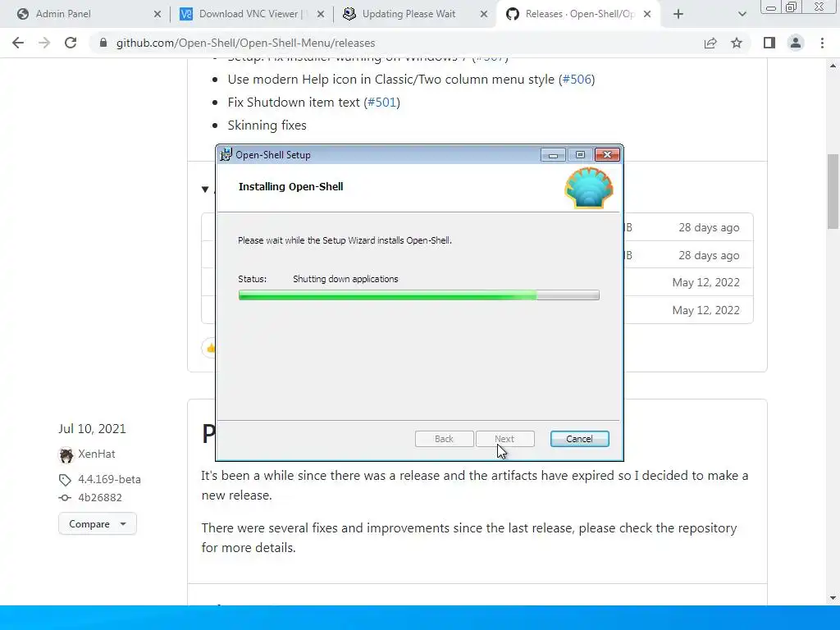Open the Chrome profile avatar menu
Image resolution: width=840 pixels, height=630 pixels.
[796, 43]
